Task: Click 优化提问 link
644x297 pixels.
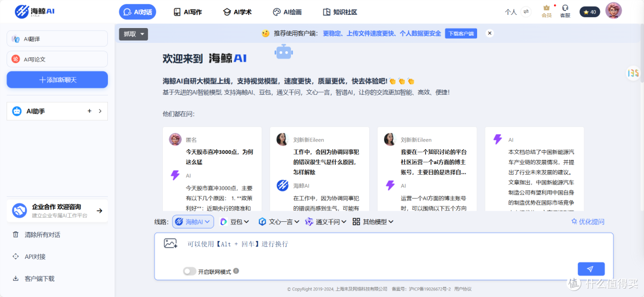Action: pyautogui.click(x=588, y=222)
